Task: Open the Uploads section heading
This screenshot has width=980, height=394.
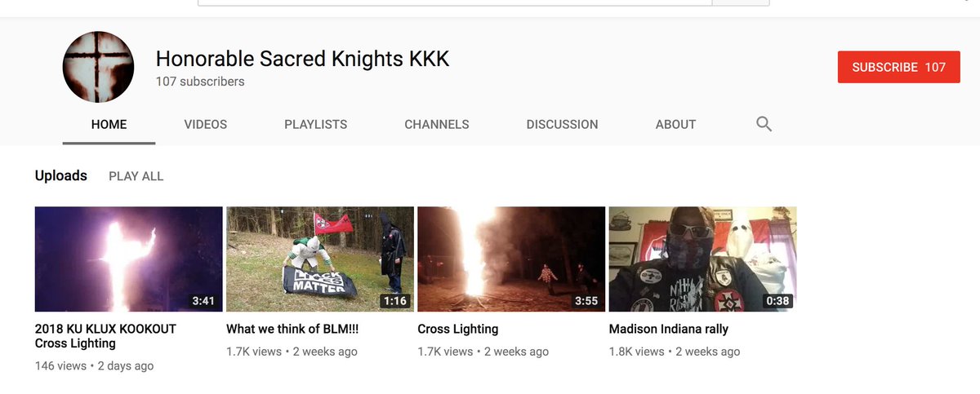Action: coord(61,175)
